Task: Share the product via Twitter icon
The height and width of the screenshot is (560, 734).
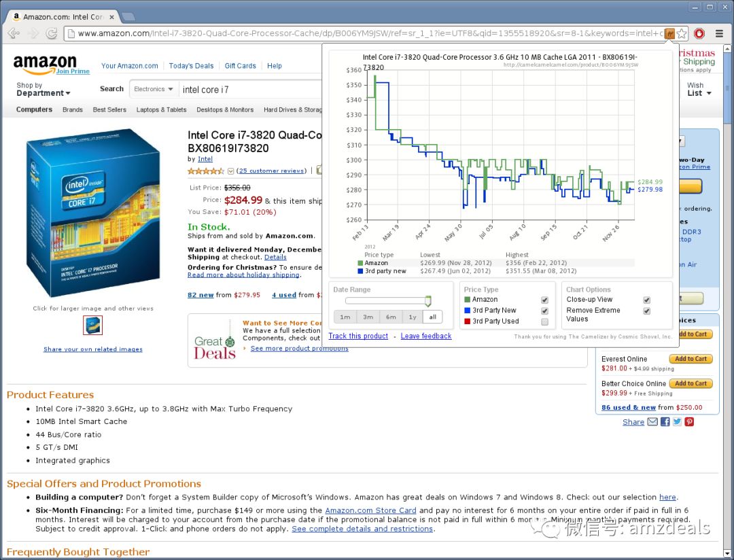Action: point(677,422)
